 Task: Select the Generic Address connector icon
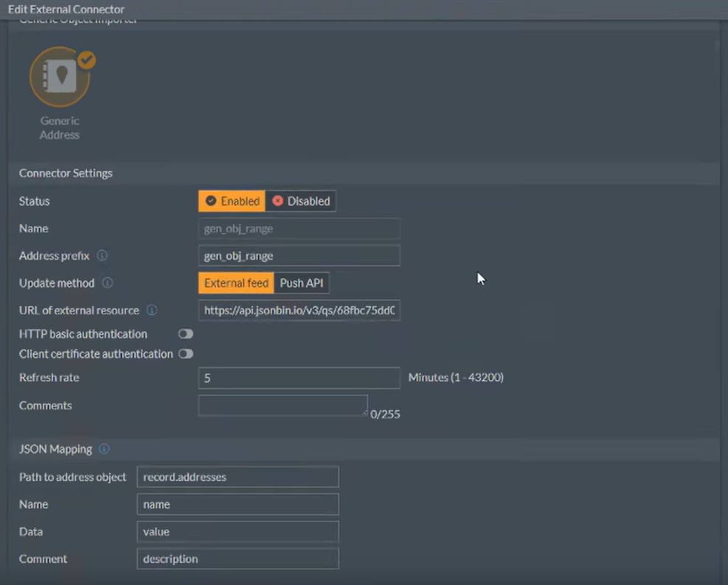60,77
